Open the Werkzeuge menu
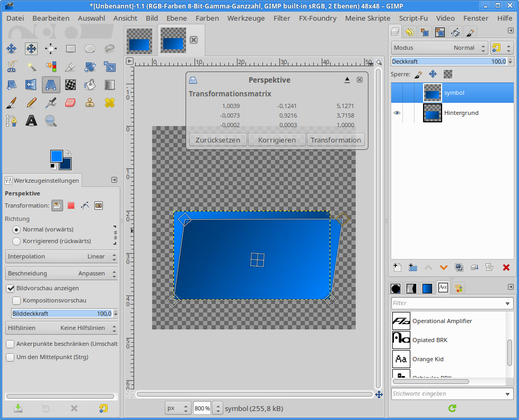519x420 pixels. 245,18
